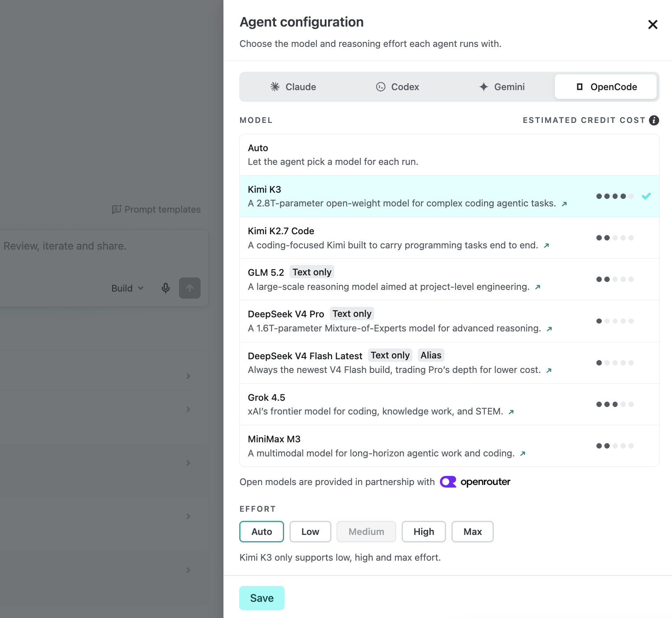The height and width of the screenshot is (618, 672).
Task: Click the Prompt templates icon
Action: pyautogui.click(x=117, y=209)
